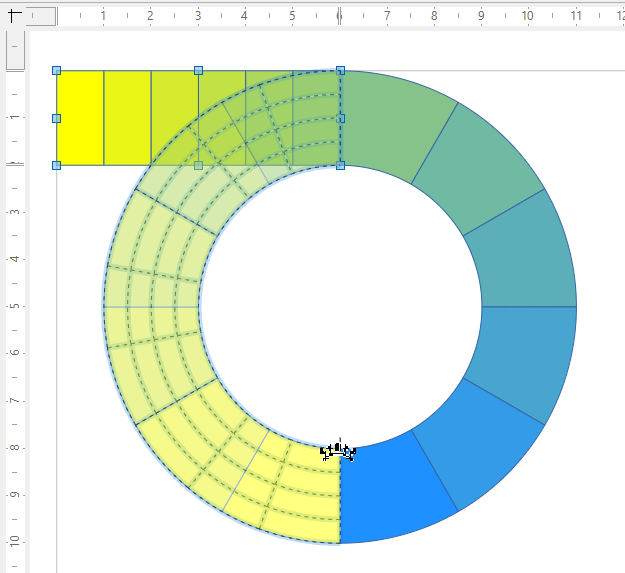Click the bottom-left selection handle of the rectangle

point(57,165)
